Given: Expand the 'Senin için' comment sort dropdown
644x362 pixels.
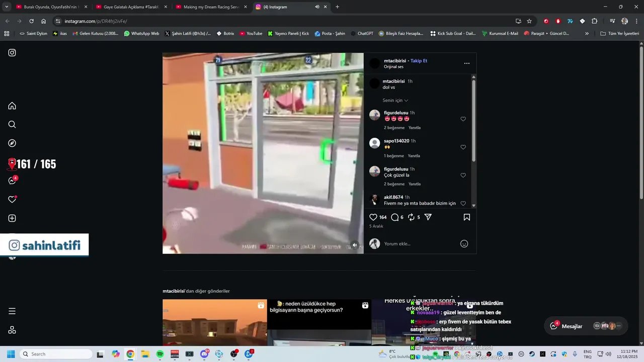Looking at the screenshot, I should point(395,101).
